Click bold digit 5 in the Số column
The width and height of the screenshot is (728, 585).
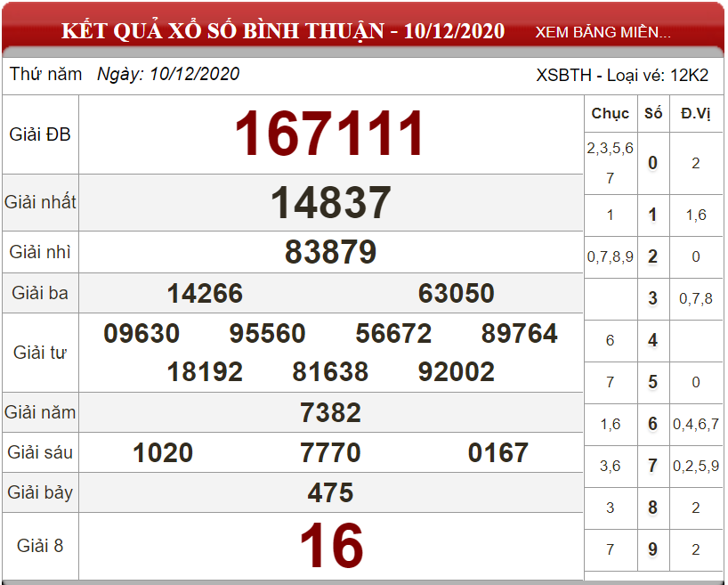[x=652, y=382]
